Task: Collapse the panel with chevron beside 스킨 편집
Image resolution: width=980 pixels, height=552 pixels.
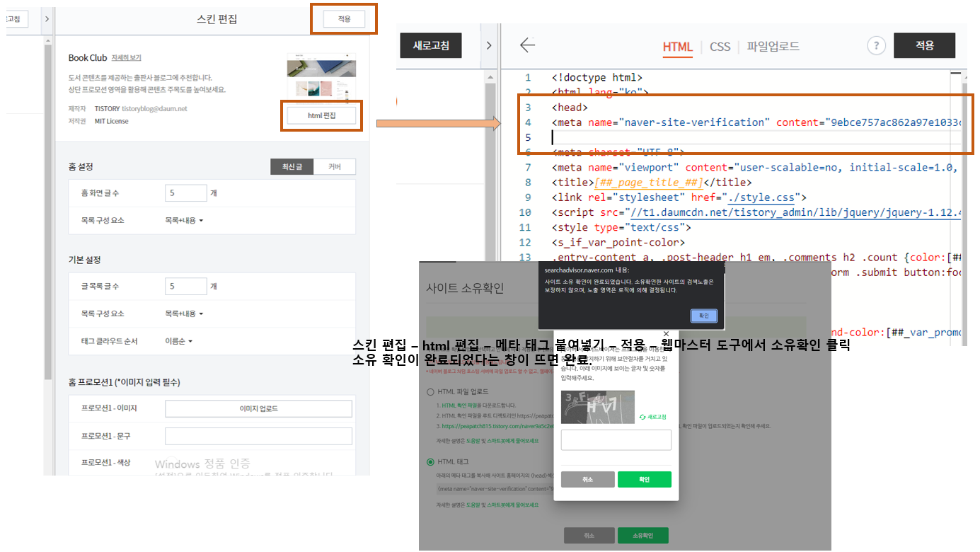Action: tap(47, 19)
